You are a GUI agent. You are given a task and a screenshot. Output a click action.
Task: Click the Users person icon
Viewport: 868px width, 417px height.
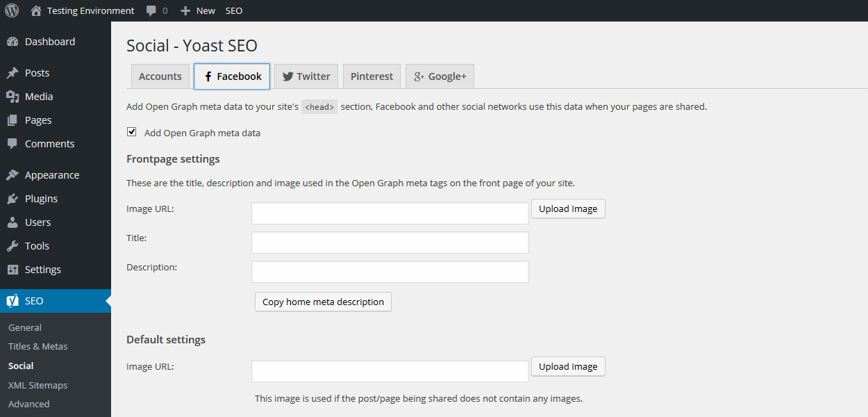12,222
